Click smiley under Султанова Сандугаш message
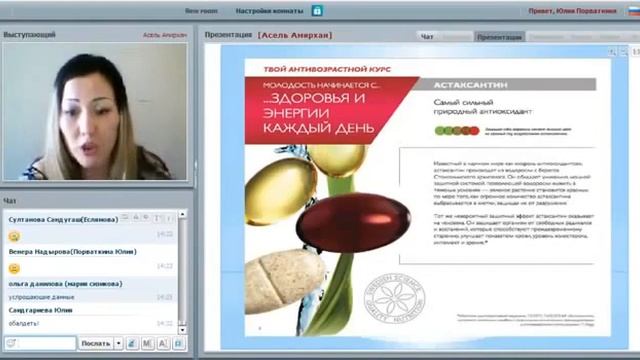Viewport: 640px width, 360px height. (14, 236)
